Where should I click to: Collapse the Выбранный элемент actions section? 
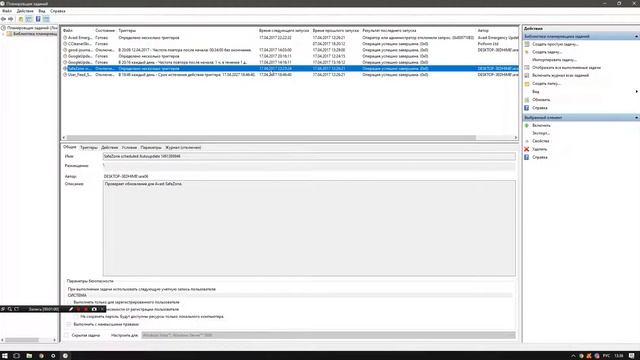pyautogui.click(x=636, y=118)
